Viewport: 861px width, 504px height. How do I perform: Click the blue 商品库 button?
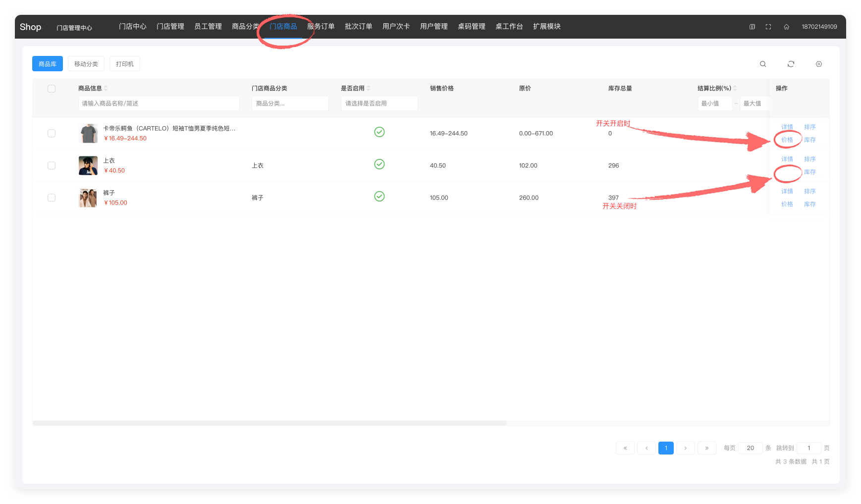click(48, 64)
